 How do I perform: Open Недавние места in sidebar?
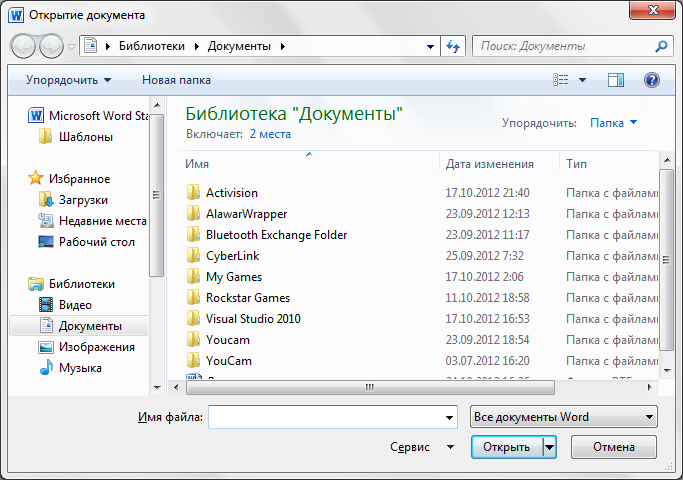click(92, 221)
